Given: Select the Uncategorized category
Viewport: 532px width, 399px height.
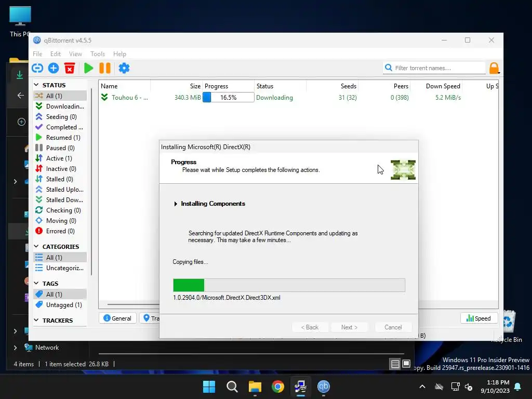Looking at the screenshot, I should tap(60, 268).
